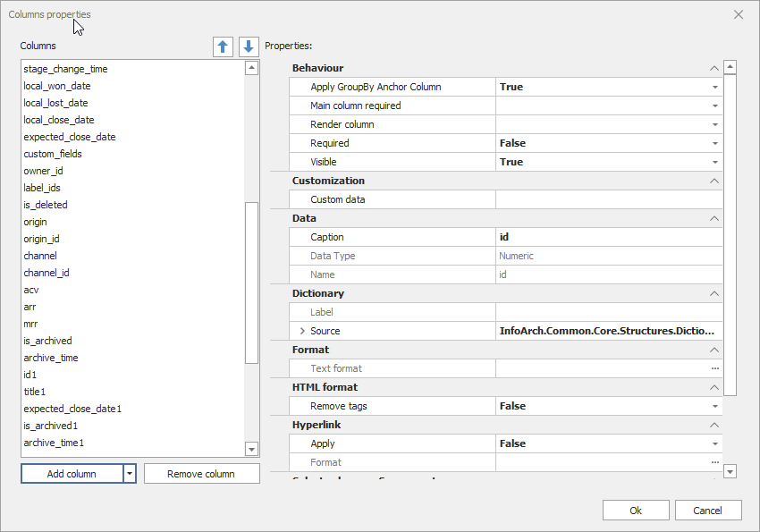Image resolution: width=760 pixels, height=532 pixels.
Task: Collapse the Behaviour property section
Action: point(714,68)
